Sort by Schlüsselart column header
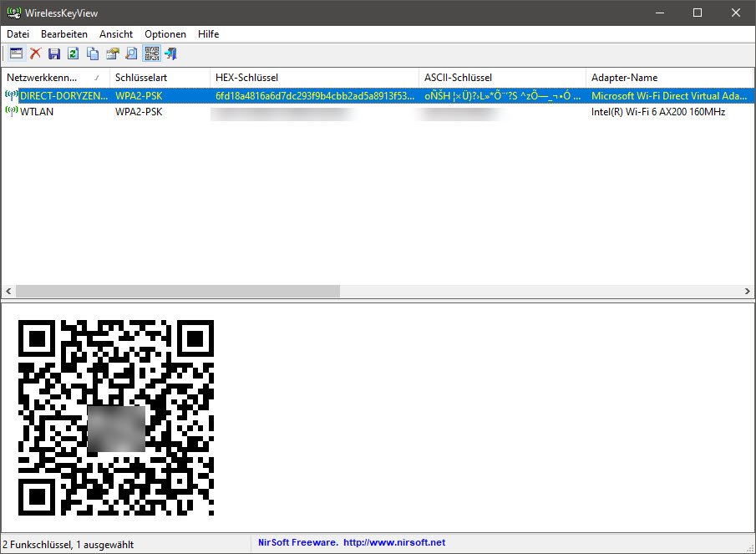 pos(160,78)
